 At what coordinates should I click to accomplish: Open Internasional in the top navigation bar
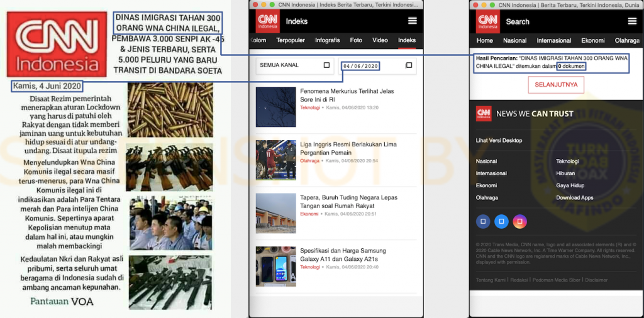pos(553,41)
